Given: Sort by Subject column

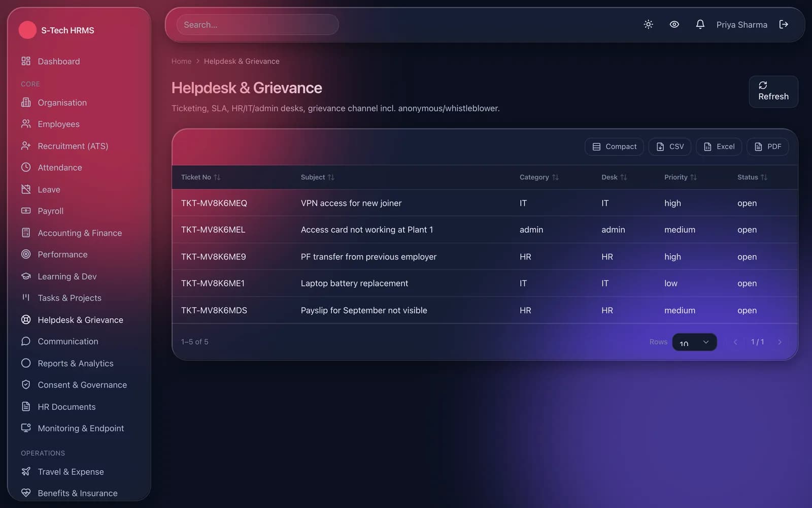Looking at the screenshot, I should [317, 177].
